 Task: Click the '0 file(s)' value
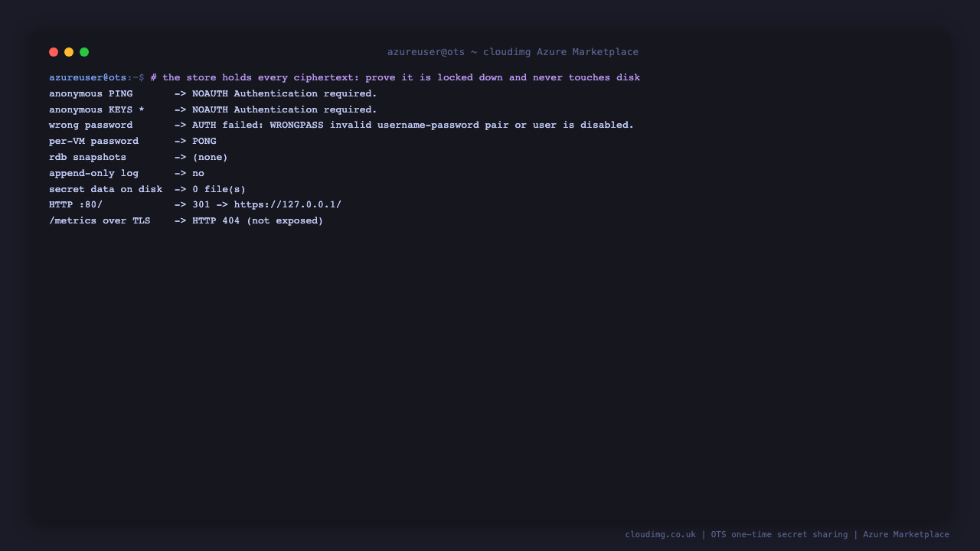[x=219, y=189]
